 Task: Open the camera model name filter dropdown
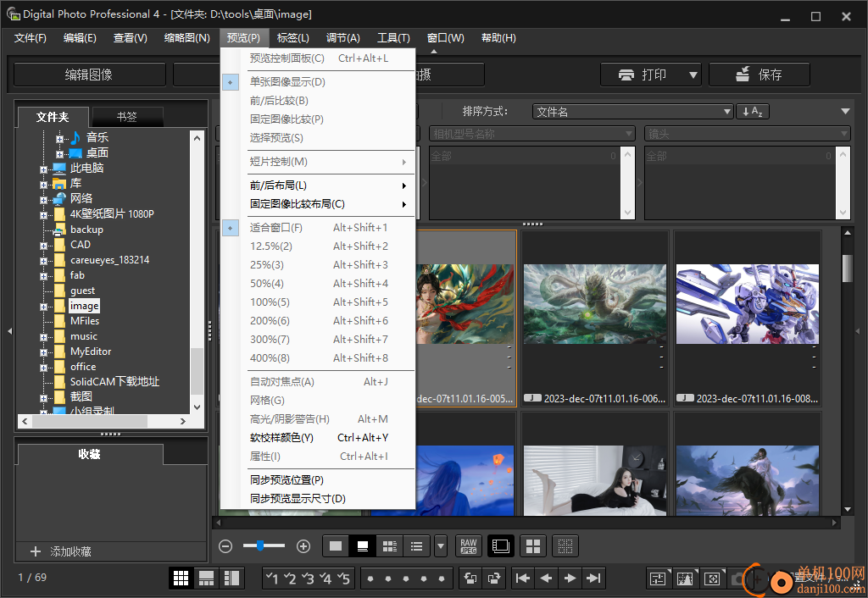[532, 134]
